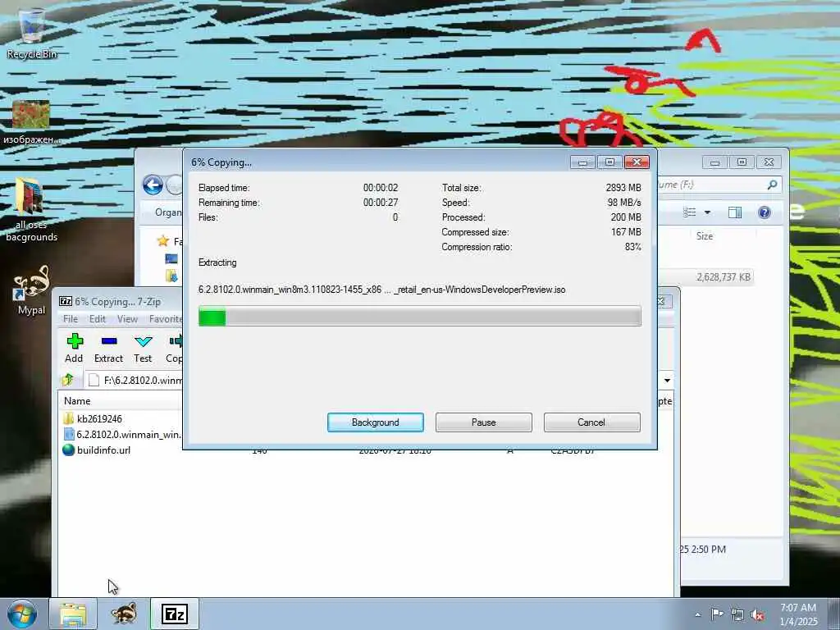Click the extraction progress bar

(x=419, y=316)
